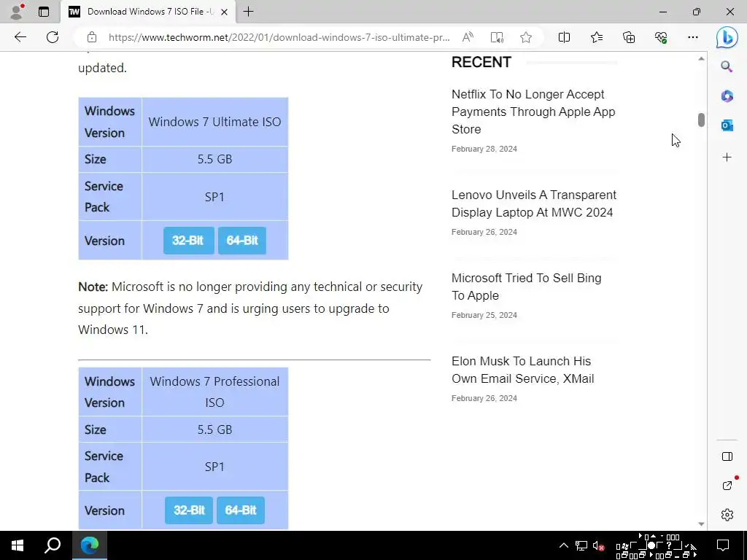
Task: Open Outlook in the sidebar
Action: (x=727, y=125)
